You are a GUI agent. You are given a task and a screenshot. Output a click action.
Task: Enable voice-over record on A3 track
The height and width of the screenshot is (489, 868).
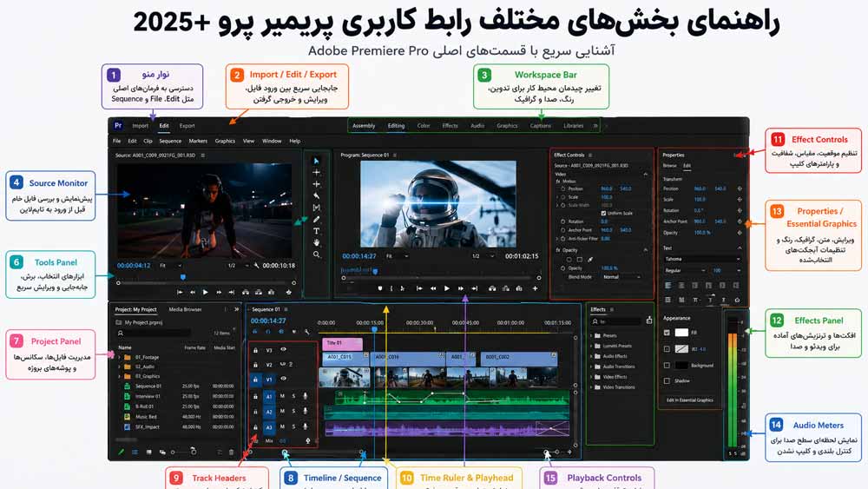pos(305,426)
